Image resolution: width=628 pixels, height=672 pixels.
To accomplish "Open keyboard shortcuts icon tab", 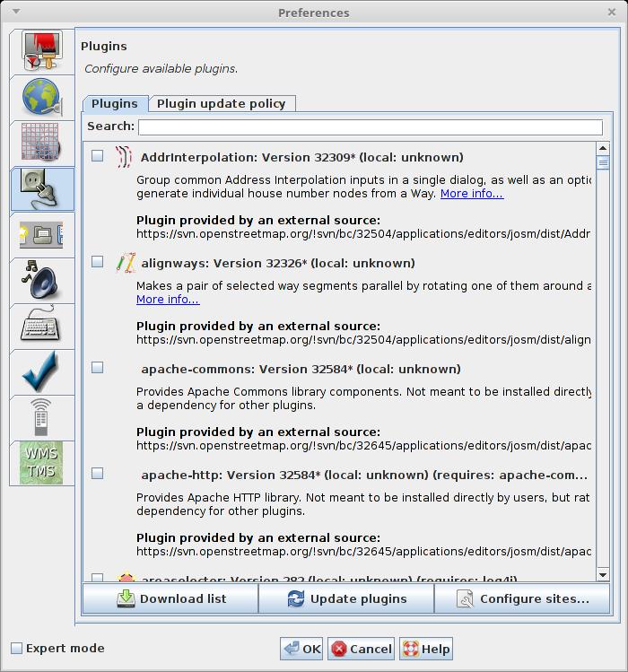I will [x=41, y=326].
